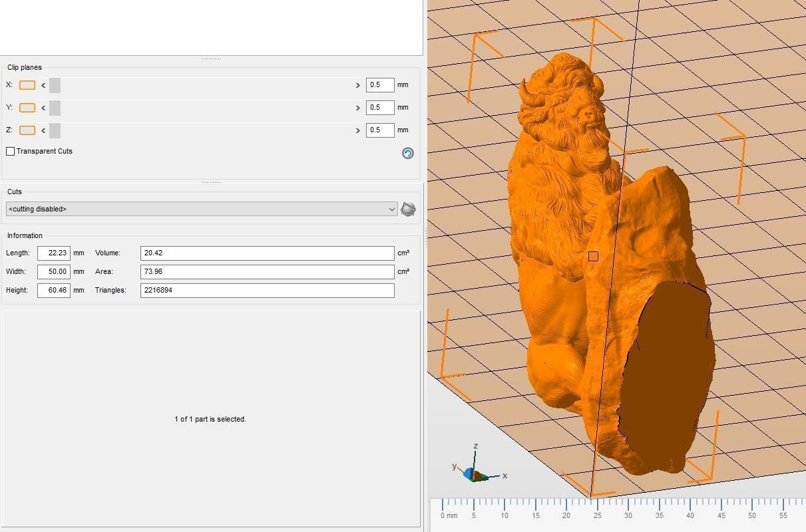Screen dimensions: 806x532
Task: Toggle the X clip plane button
Action: pyautogui.click(x=27, y=85)
